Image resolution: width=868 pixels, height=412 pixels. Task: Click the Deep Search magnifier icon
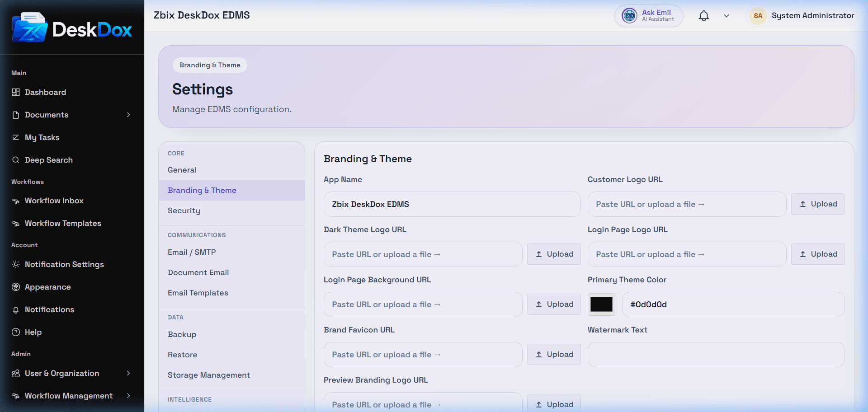[16, 160]
